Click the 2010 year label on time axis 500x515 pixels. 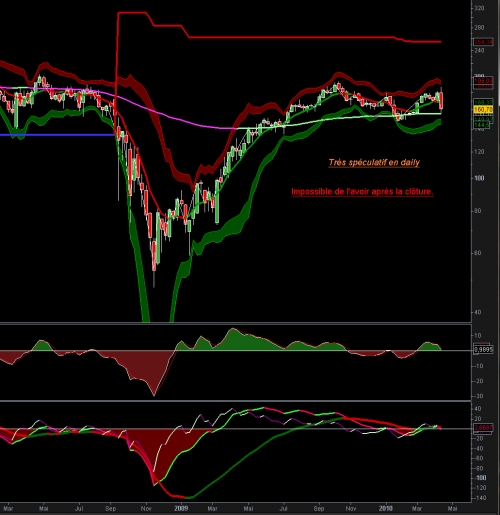coord(385,508)
